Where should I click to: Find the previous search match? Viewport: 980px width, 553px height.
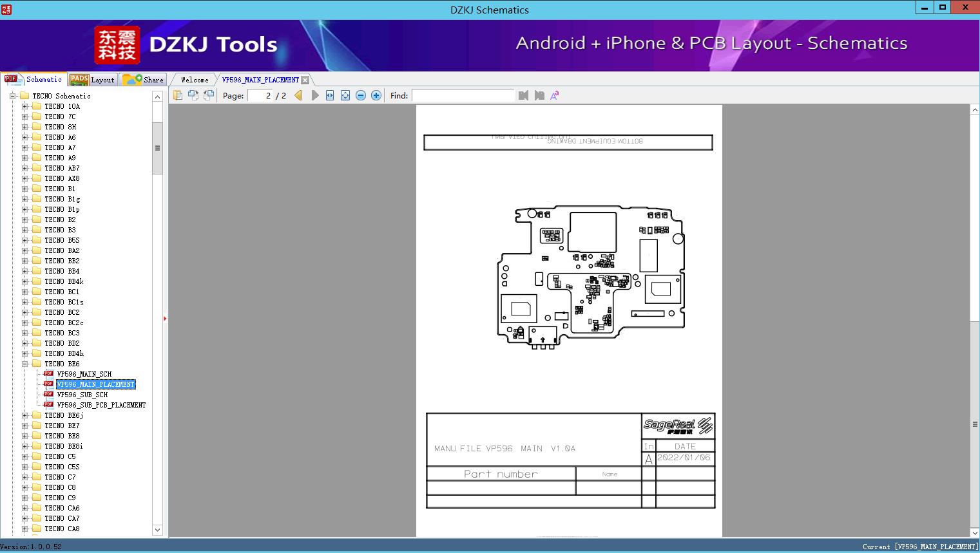click(523, 95)
